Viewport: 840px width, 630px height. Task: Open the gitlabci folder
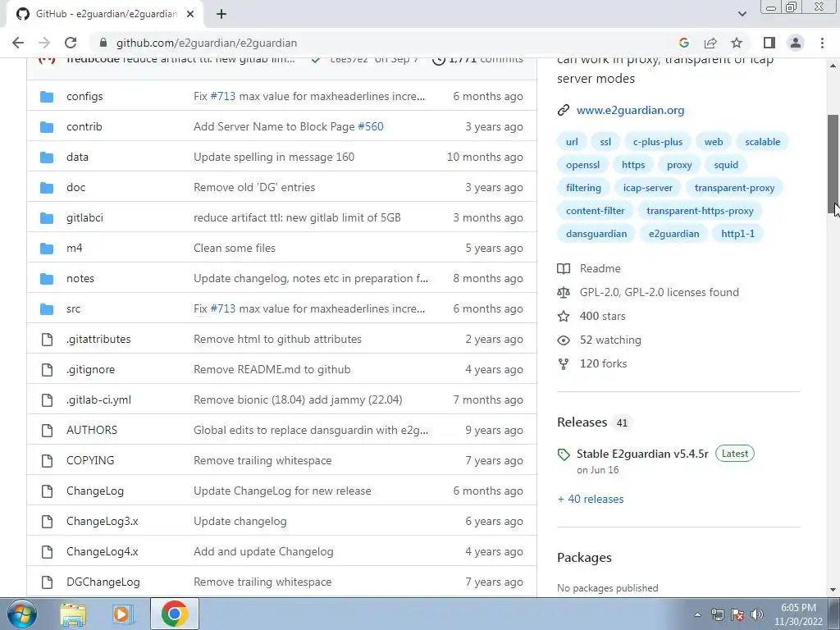click(x=84, y=217)
